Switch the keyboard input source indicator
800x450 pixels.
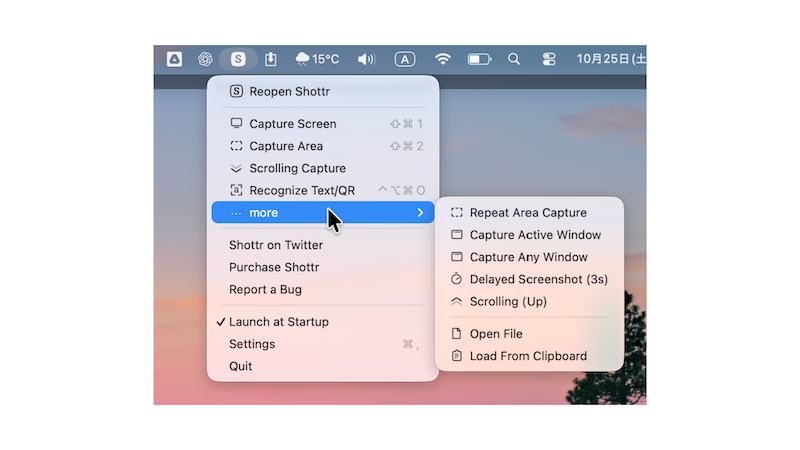405,59
